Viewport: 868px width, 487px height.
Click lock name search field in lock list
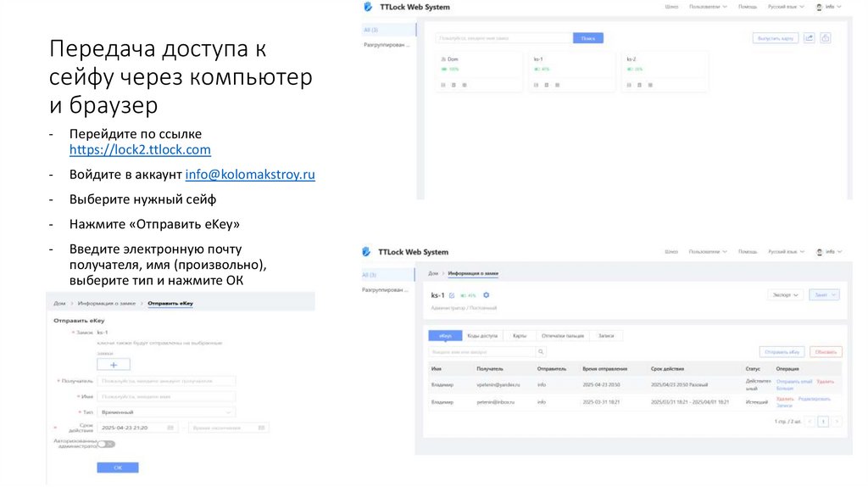tap(504, 38)
